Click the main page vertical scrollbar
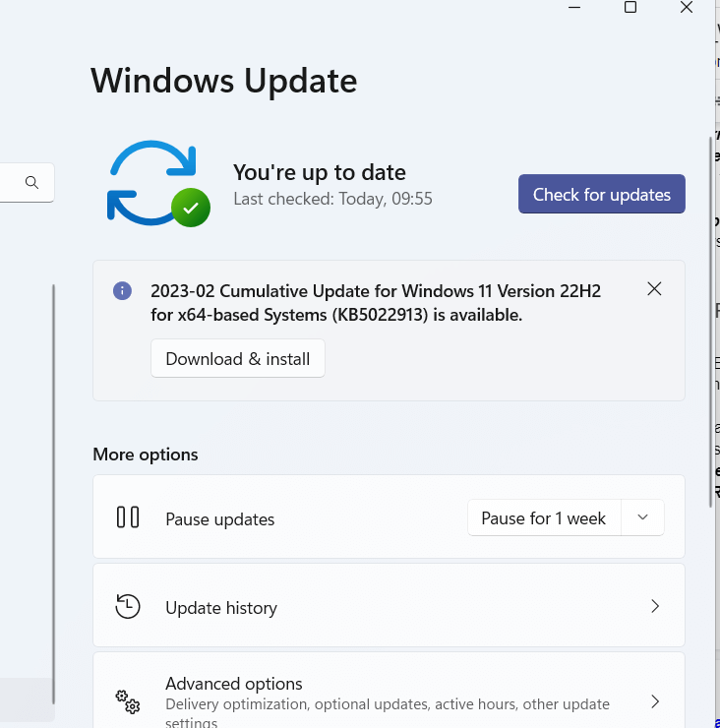 (x=710, y=323)
